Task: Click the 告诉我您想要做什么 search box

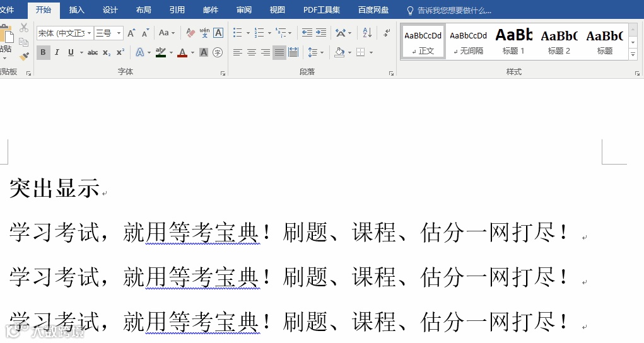Action: point(449,10)
